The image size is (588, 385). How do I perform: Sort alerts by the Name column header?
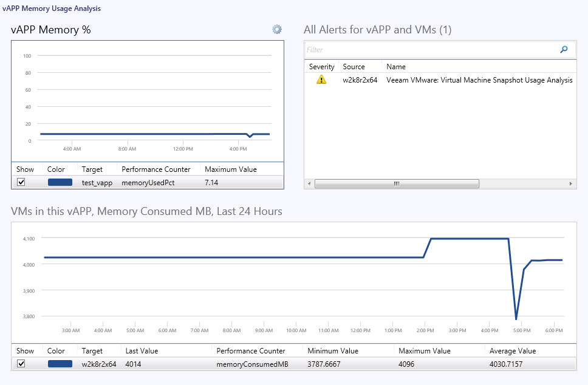point(396,66)
